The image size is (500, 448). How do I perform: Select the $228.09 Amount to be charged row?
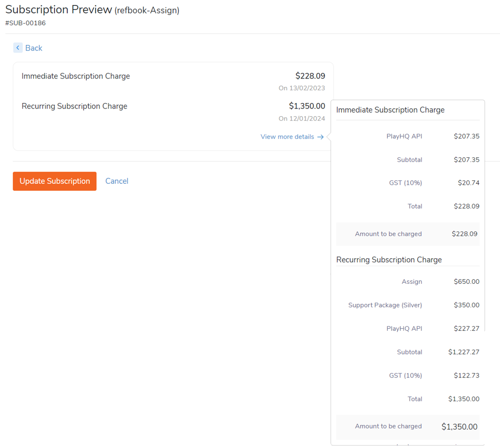coord(407,234)
